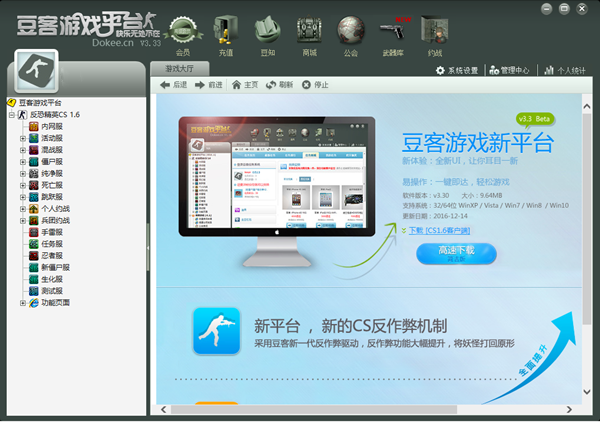Viewport: 600px width, 422px height.
Task: Click the horizontal scrollbar thumb
Action: click(x=314, y=409)
